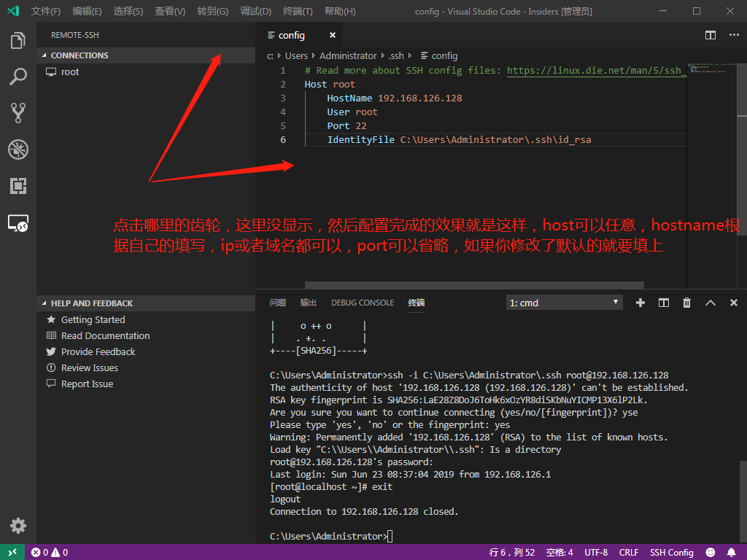Maximize the panel with the chevron icon
747x560 pixels.
pos(710,302)
